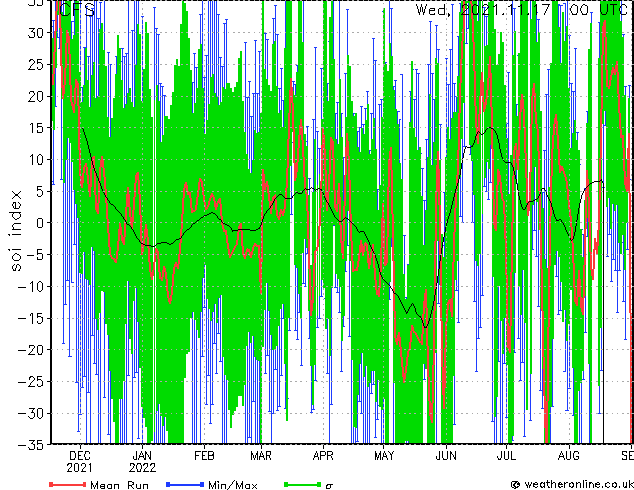The height and width of the screenshot is (490, 634).
Task: Click the APR x-axis label
Action: (x=323, y=456)
